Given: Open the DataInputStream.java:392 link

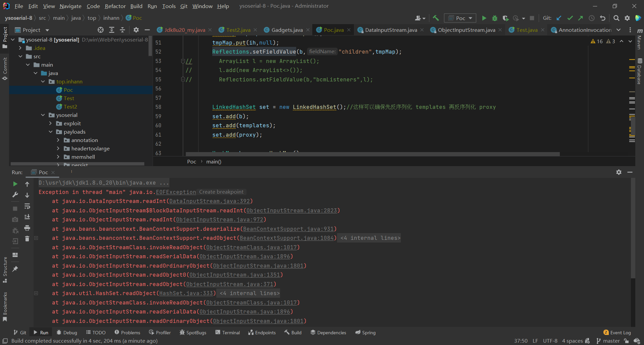Looking at the screenshot, I should click(x=210, y=201).
